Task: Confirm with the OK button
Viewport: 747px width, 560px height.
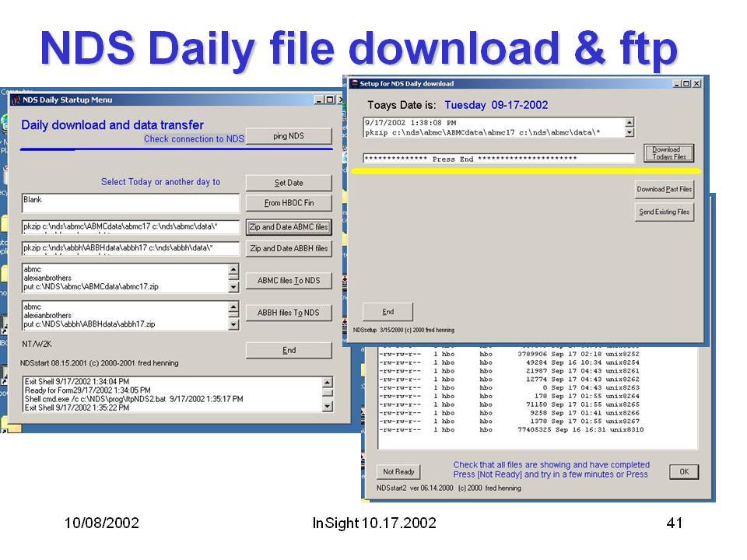Action: pyautogui.click(x=683, y=472)
